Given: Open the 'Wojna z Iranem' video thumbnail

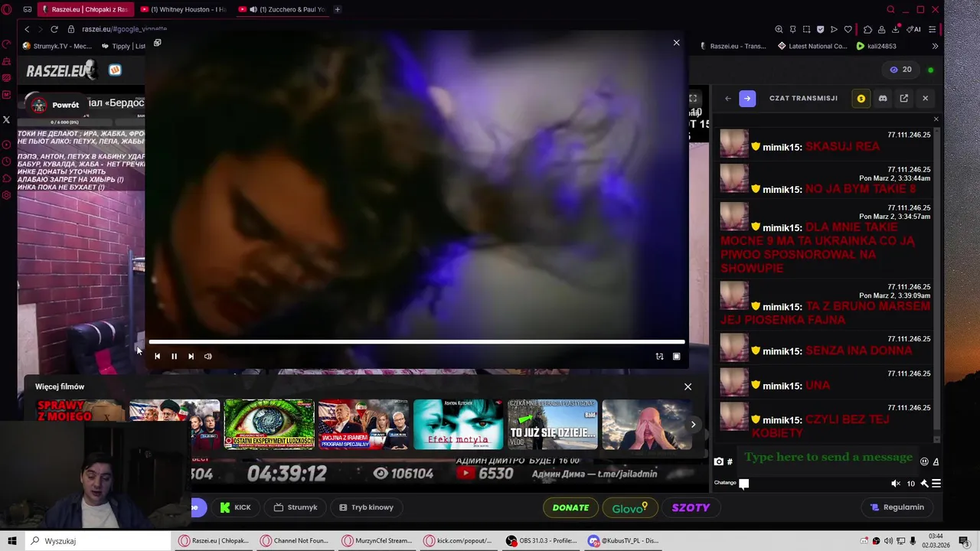Looking at the screenshot, I should [x=364, y=425].
